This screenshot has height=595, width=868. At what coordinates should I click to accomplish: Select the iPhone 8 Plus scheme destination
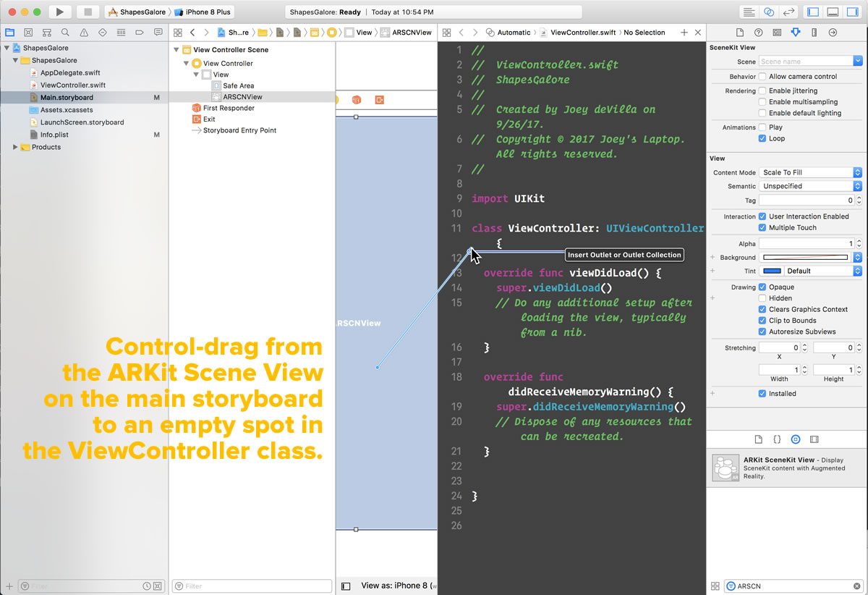(208, 12)
